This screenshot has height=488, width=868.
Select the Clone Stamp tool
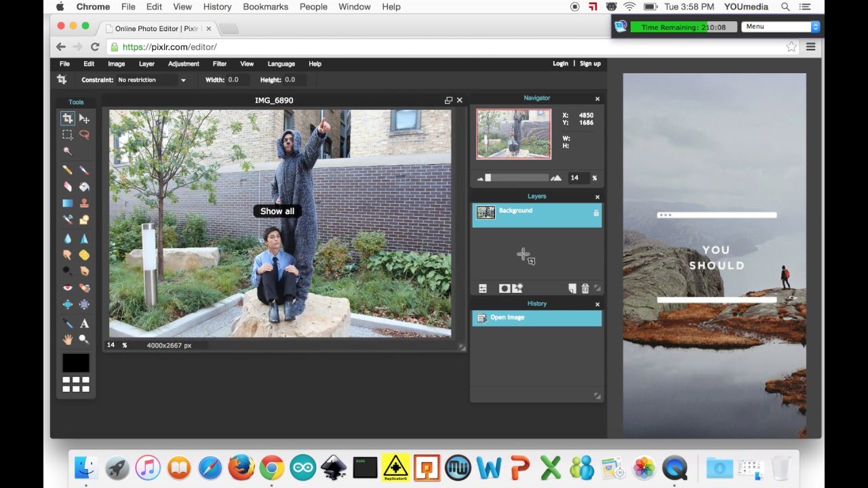click(x=84, y=203)
